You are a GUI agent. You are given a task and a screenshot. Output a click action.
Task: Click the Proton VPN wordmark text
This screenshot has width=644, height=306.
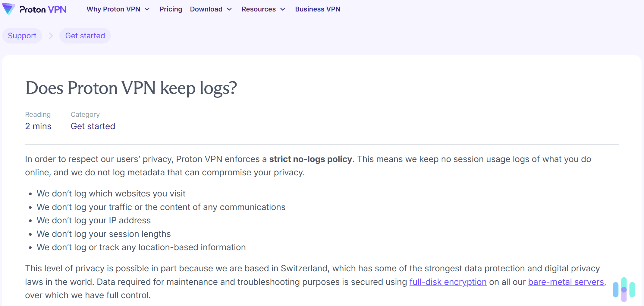[x=42, y=9]
